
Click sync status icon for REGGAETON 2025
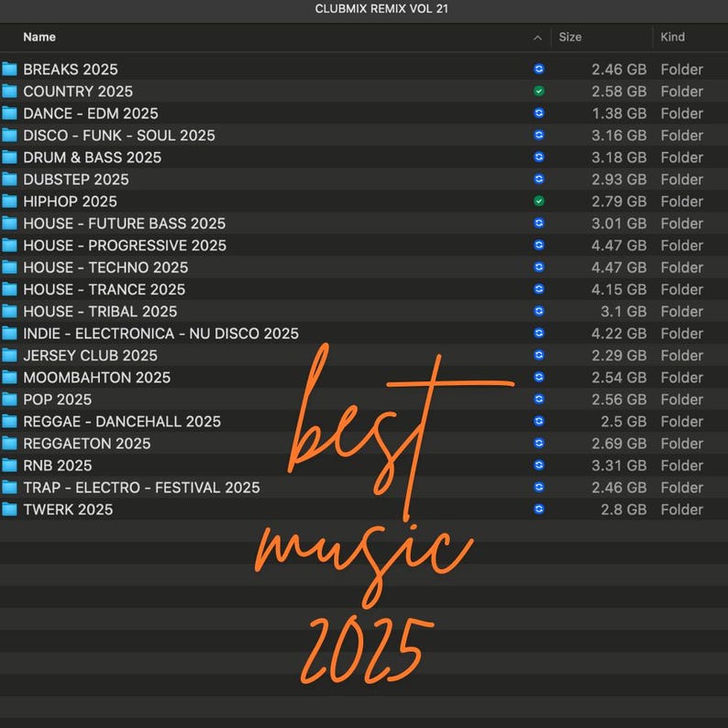click(x=538, y=443)
